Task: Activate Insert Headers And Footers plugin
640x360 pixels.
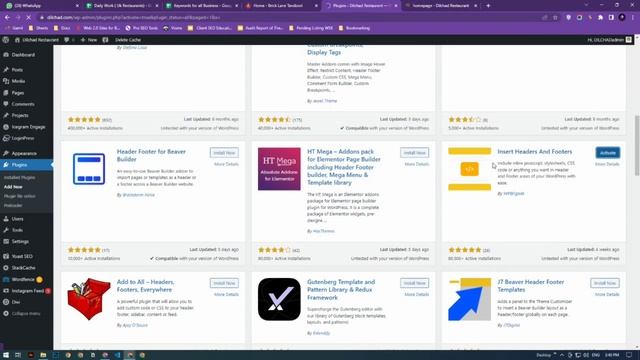Action: 608,153
